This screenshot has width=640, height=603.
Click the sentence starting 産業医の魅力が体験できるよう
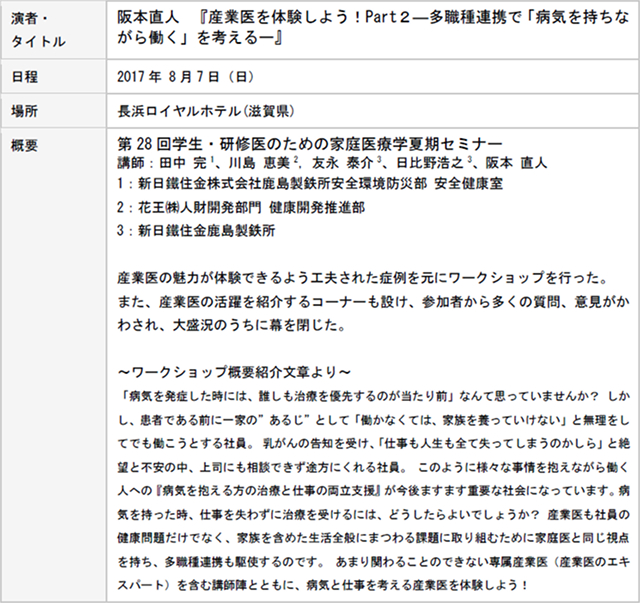pos(356,278)
